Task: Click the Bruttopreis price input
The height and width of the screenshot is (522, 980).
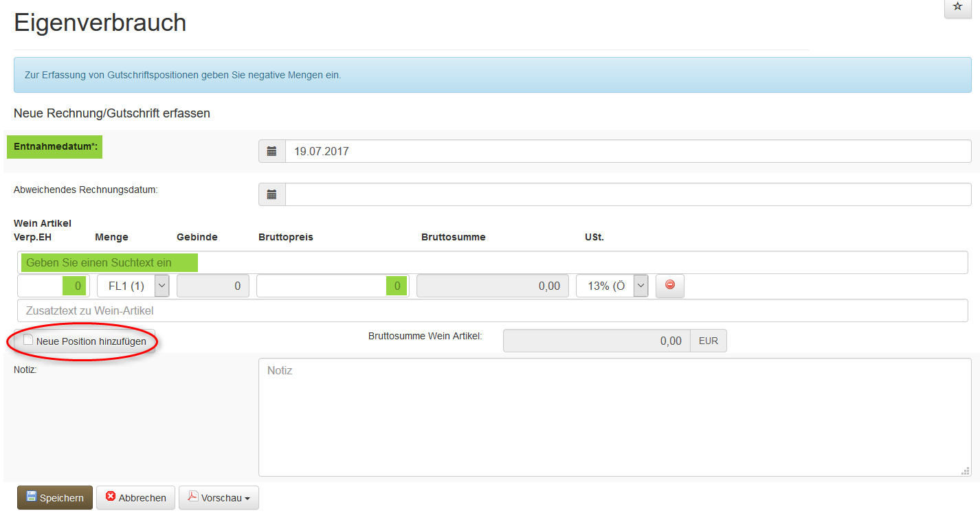Action: tap(332, 286)
